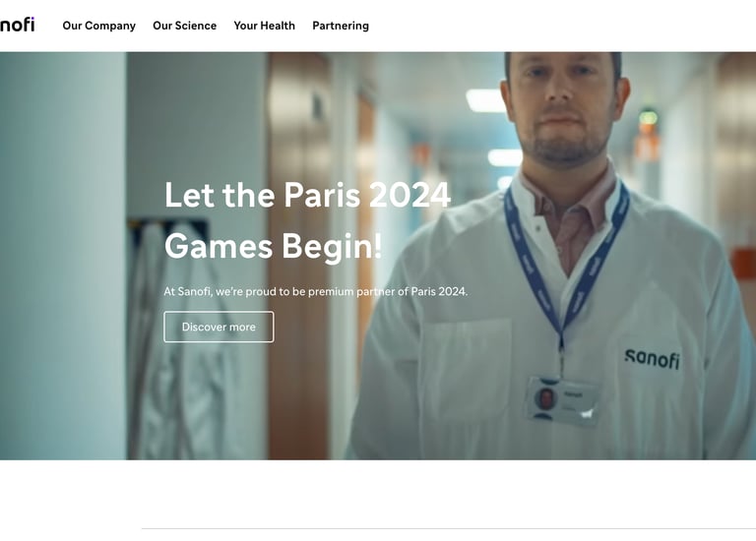Click the Sanofi logo on the lab coat
Image resolution: width=756 pixels, height=541 pixels.
pyautogui.click(x=652, y=359)
